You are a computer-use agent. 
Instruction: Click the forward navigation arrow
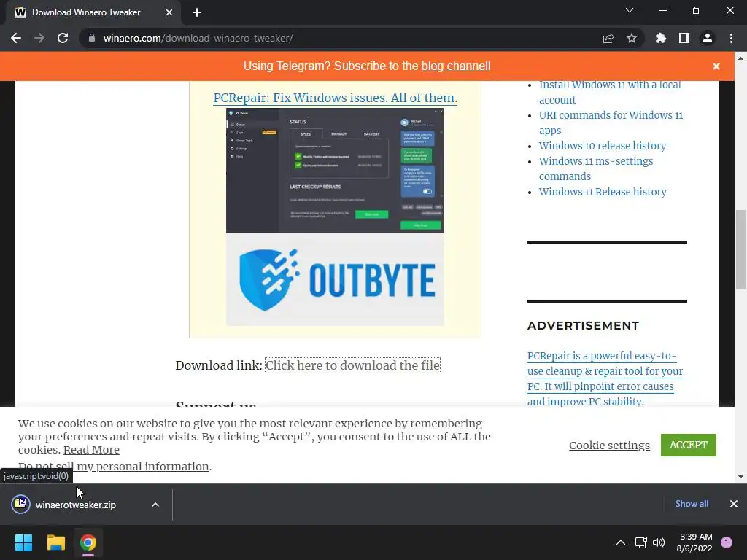click(39, 38)
